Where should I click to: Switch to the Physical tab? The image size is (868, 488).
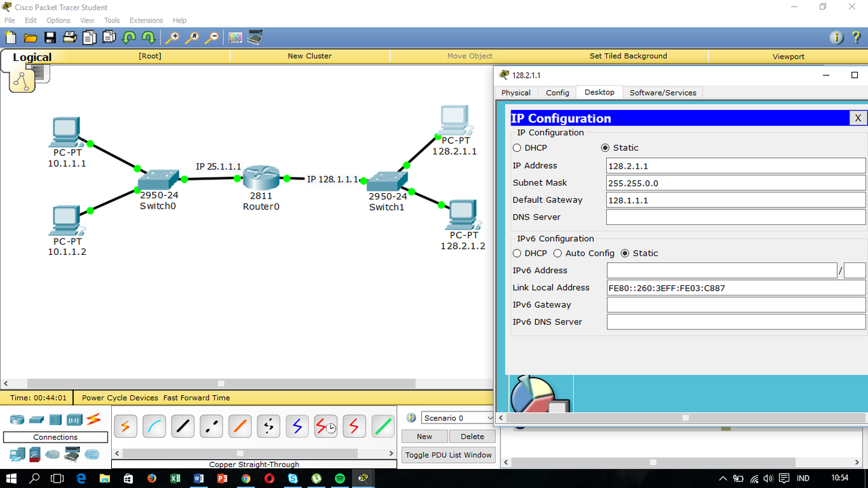pyautogui.click(x=516, y=93)
